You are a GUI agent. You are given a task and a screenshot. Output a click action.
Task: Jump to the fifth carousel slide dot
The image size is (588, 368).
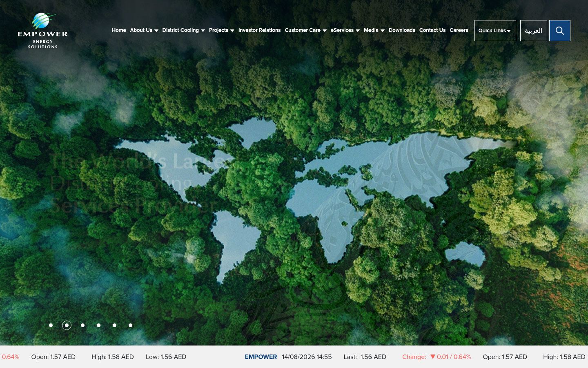(114, 325)
